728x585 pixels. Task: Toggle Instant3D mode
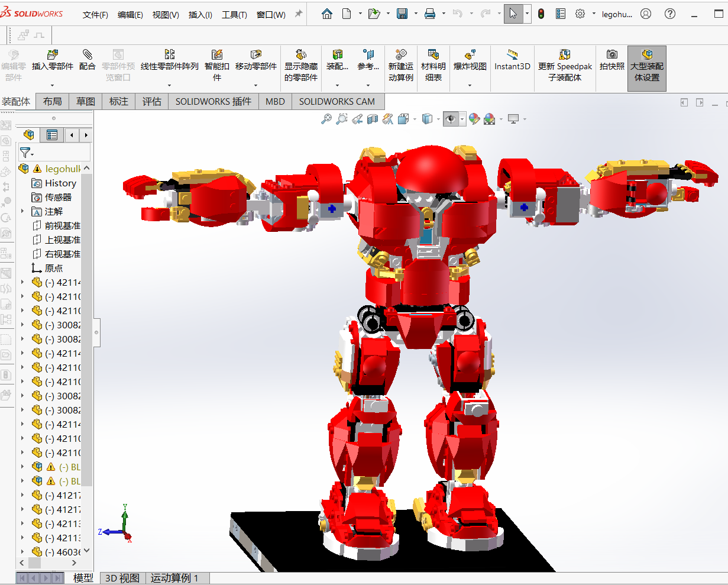click(x=512, y=61)
